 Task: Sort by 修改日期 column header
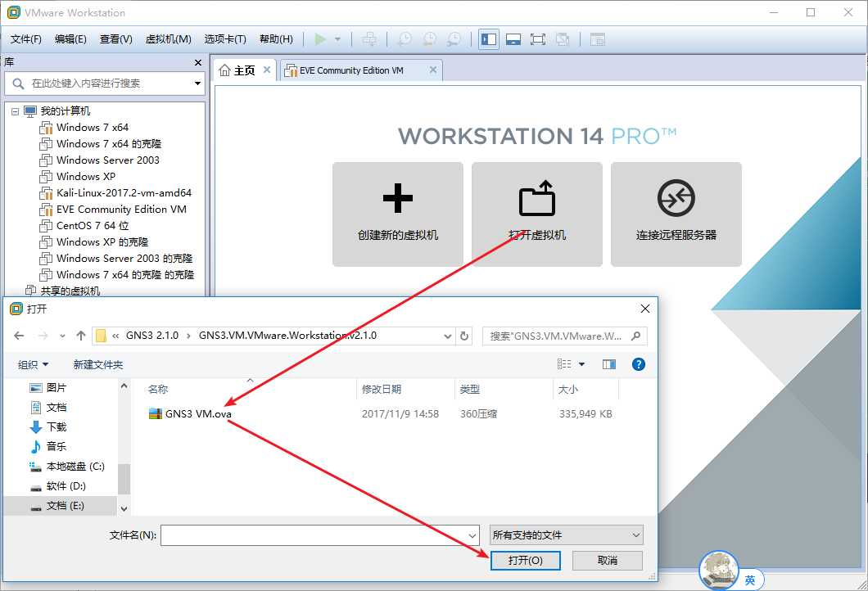(x=405, y=389)
